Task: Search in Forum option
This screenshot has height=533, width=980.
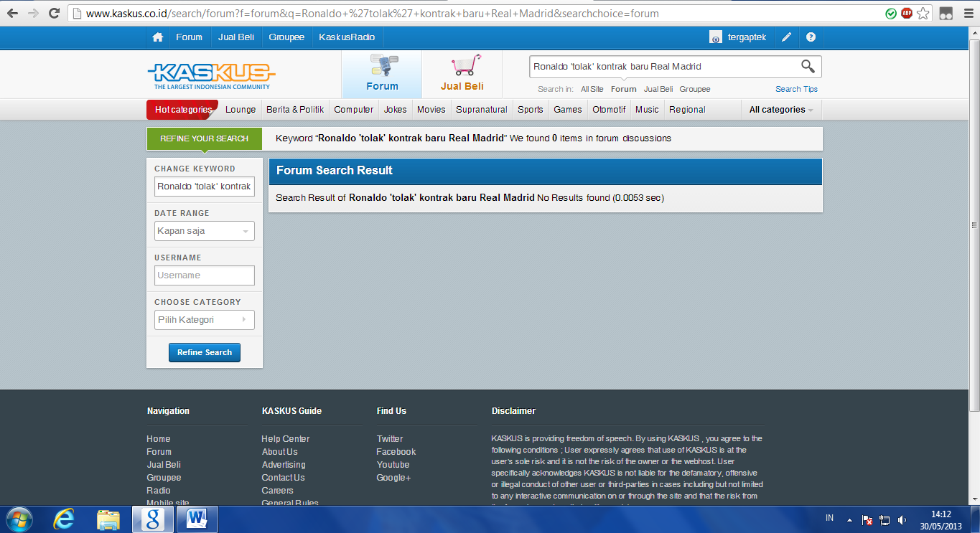Action: 623,89
